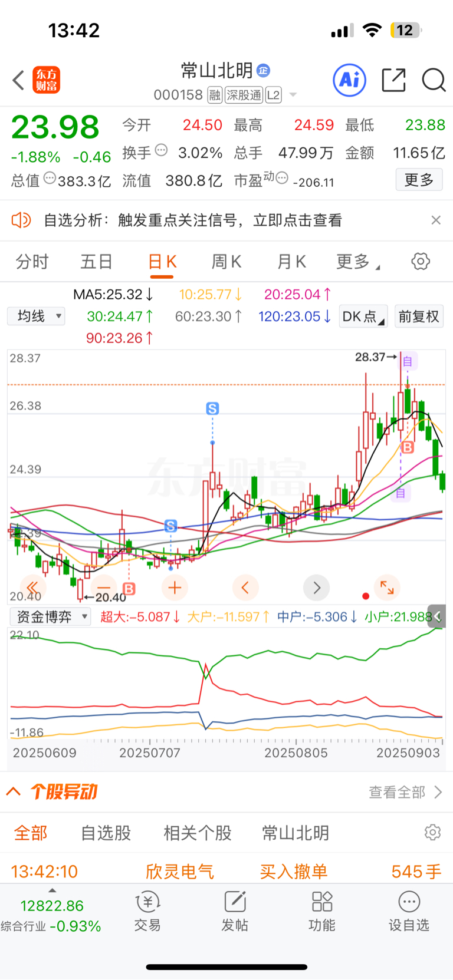Tap the price 23.98

coord(55,127)
